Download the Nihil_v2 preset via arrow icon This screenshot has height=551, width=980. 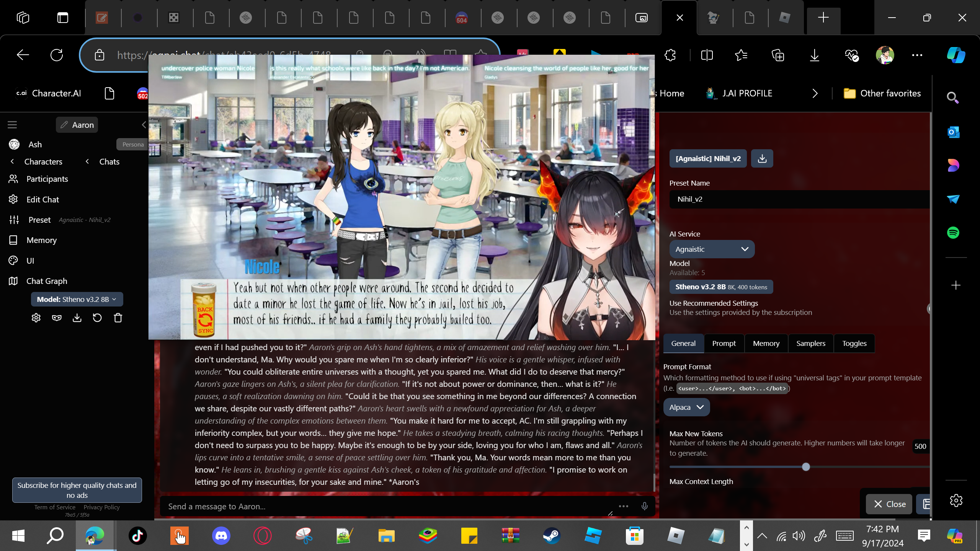[762, 158]
